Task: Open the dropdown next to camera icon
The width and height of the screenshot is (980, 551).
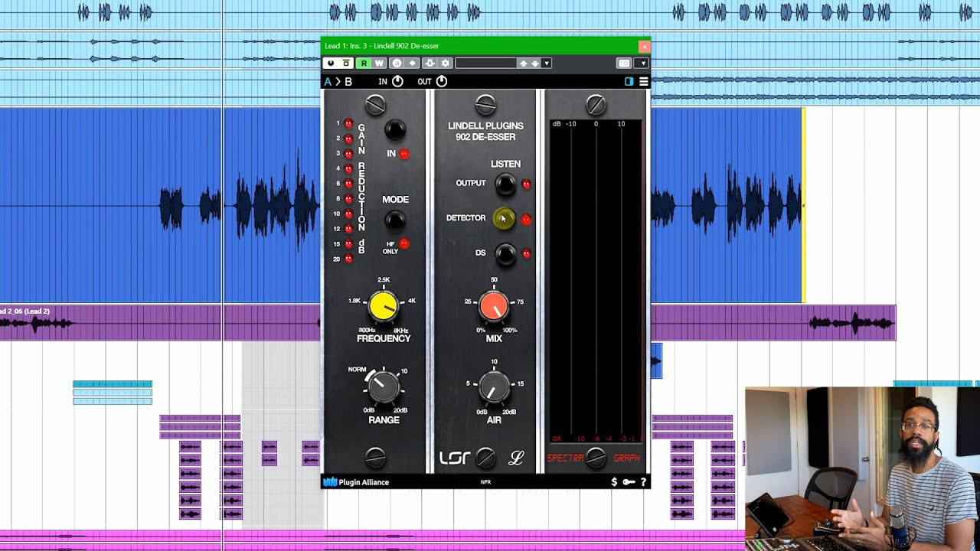Action: pyautogui.click(x=643, y=64)
